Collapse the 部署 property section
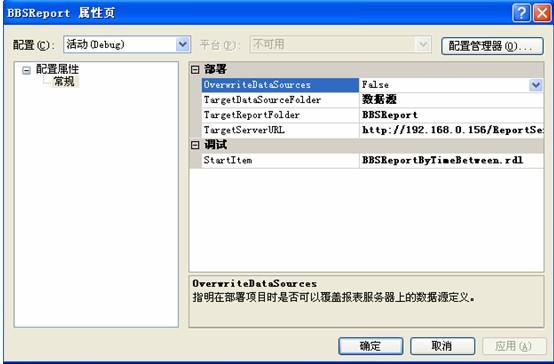 click(195, 70)
